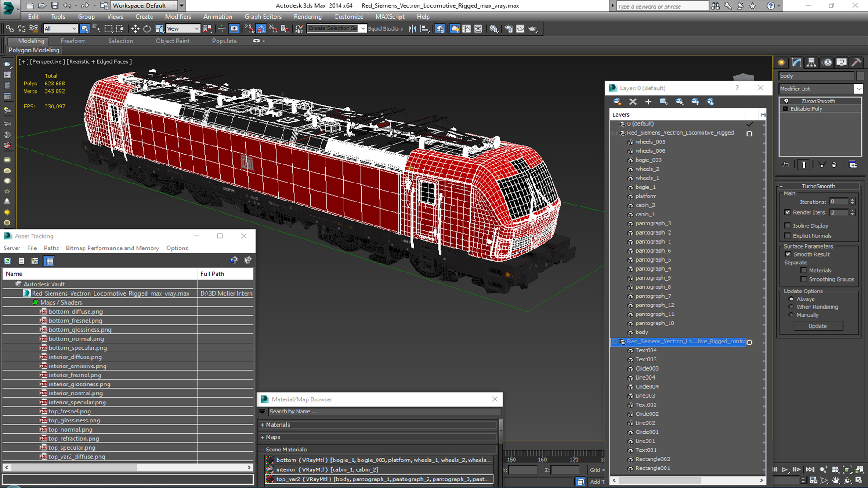Open the Motion command panel tab
This screenshot has height=488, width=868.
(x=827, y=62)
